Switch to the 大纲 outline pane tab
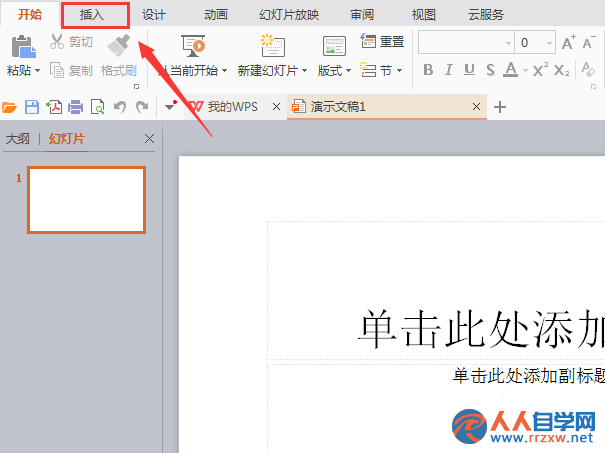The width and height of the screenshot is (605, 453). (18, 139)
